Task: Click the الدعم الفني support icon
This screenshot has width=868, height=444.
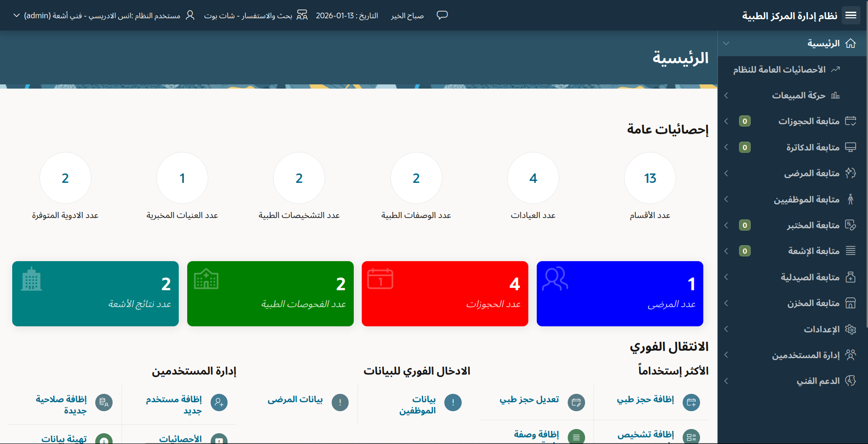Action: (x=851, y=381)
